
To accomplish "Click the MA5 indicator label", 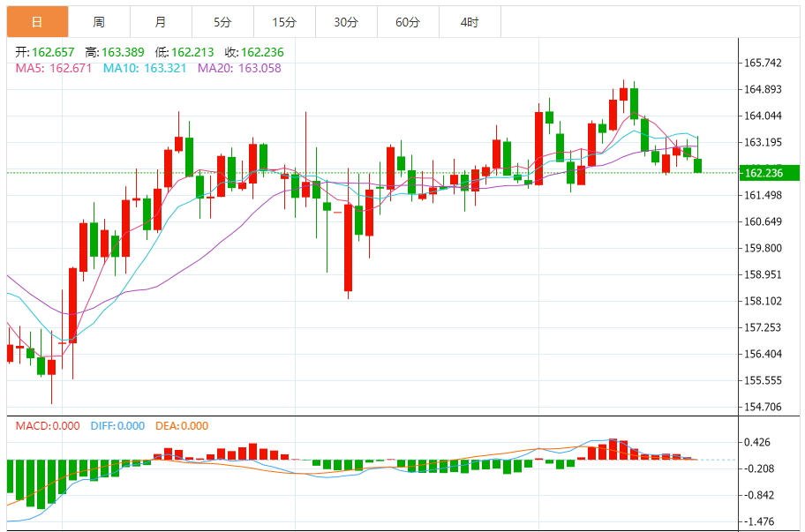I will (x=54, y=68).
